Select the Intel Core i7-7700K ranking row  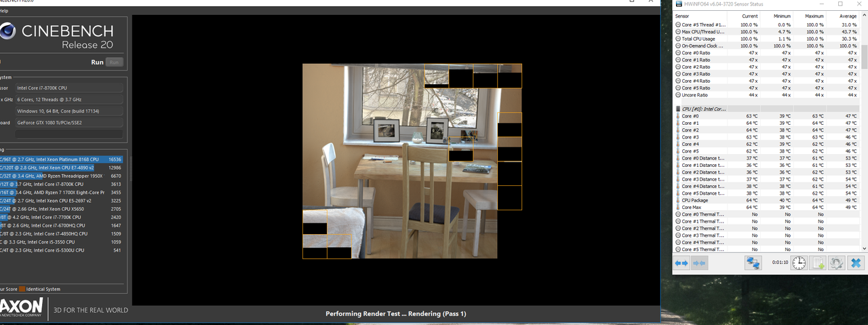[62, 217]
